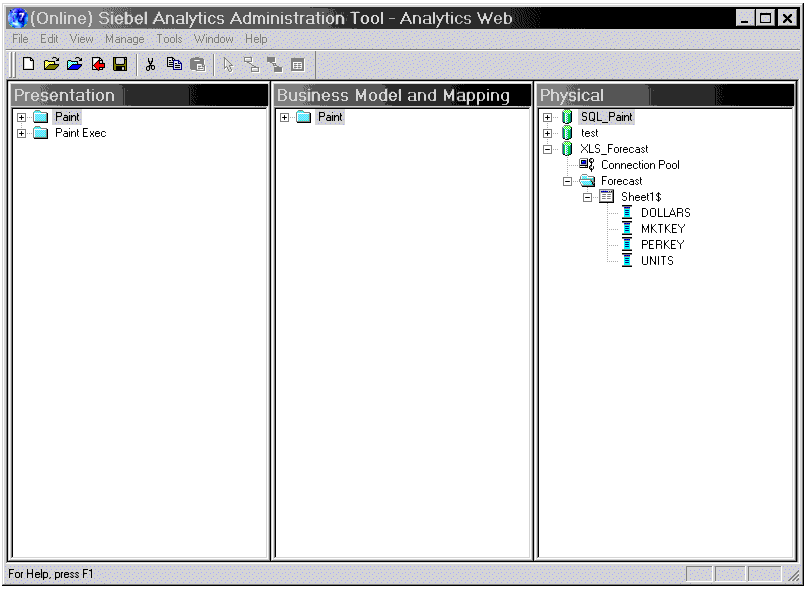Collapse the Sheet1$ table node

[x=587, y=197]
